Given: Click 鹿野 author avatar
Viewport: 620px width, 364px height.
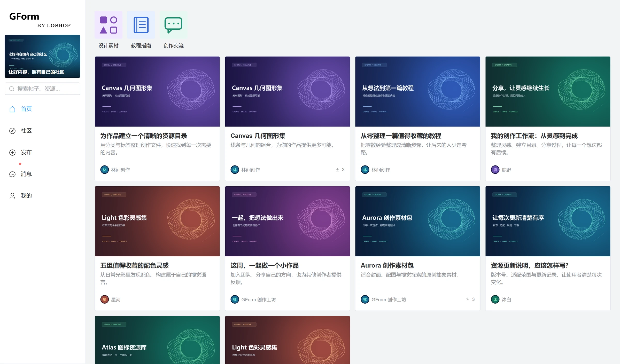Looking at the screenshot, I should pyautogui.click(x=495, y=170).
